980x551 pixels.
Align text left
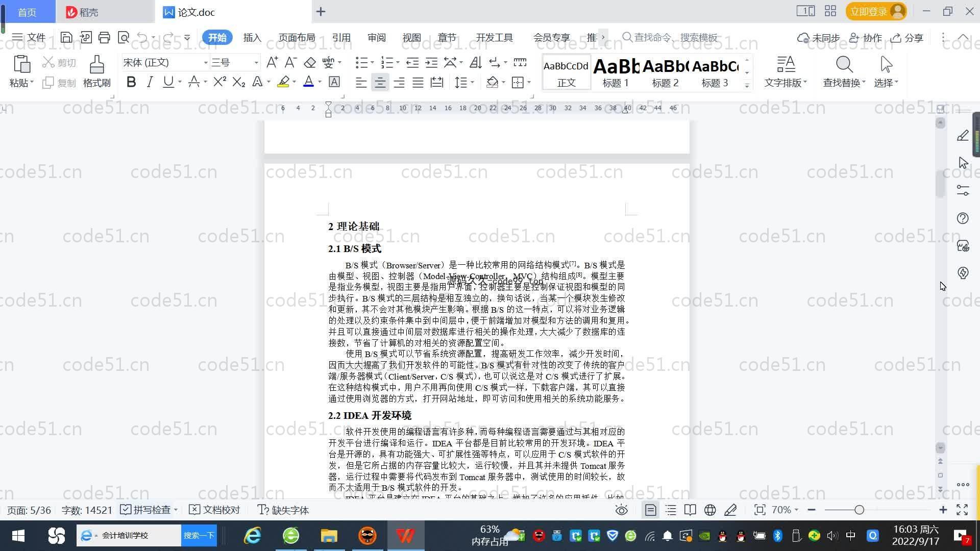pos(361,82)
